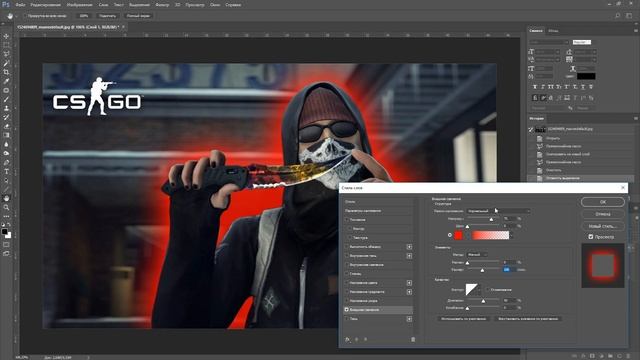Enable the Наложение цвета checkbox
The height and width of the screenshot is (360, 640).
click(x=347, y=282)
